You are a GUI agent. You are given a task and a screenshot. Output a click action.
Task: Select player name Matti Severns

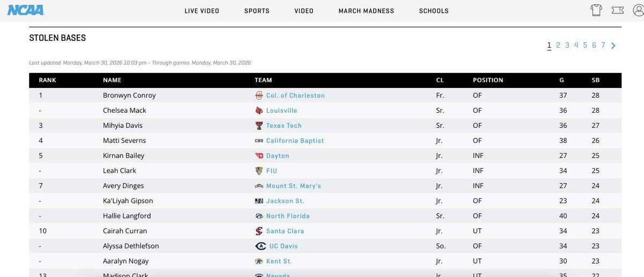[x=125, y=141]
